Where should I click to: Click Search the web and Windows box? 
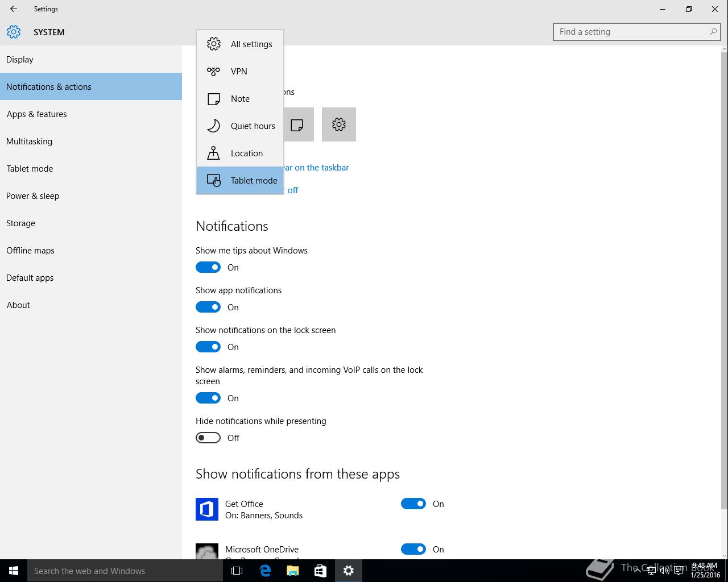pos(125,571)
